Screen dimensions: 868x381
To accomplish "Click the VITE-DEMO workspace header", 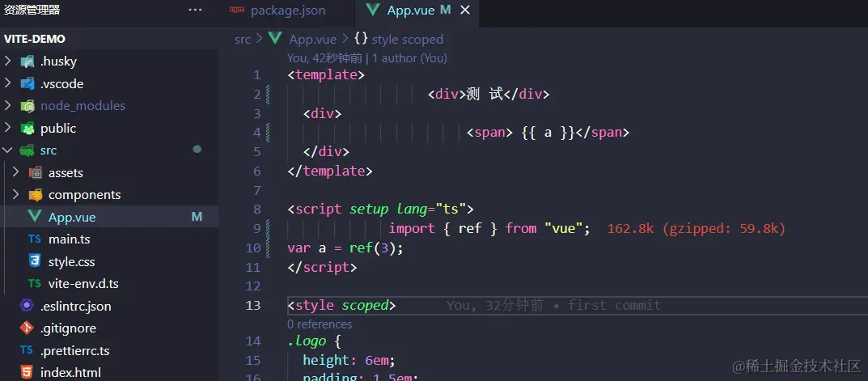I will [x=35, y=40].
